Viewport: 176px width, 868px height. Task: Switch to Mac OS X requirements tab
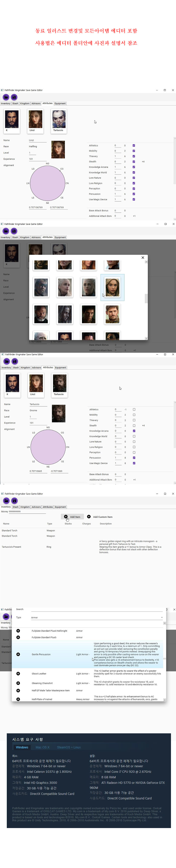(42, 747)
